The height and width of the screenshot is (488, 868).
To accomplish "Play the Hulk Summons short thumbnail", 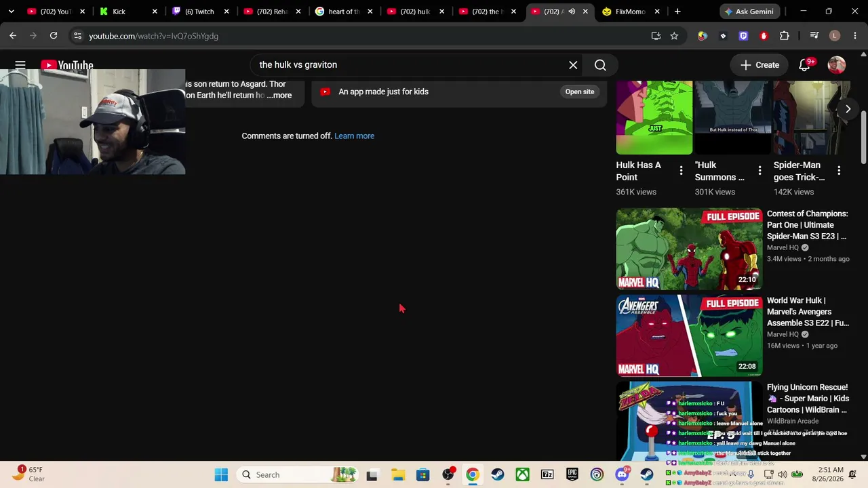I will tap(732, 117).
